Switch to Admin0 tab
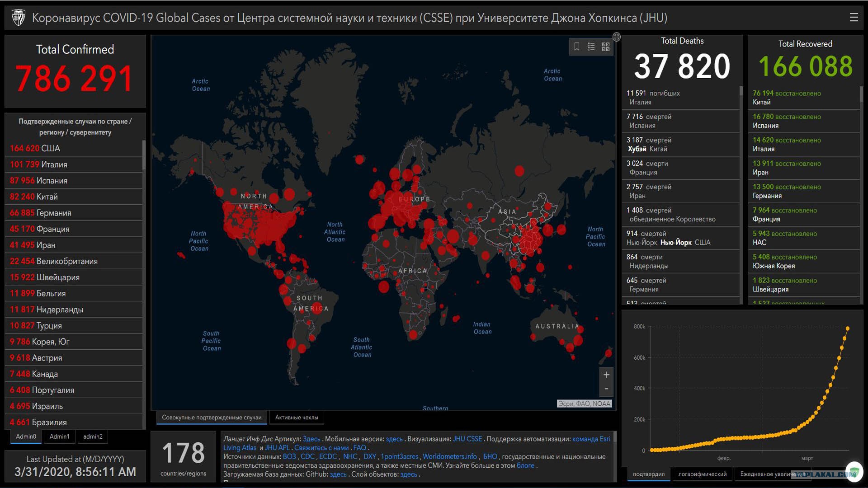 26,436
